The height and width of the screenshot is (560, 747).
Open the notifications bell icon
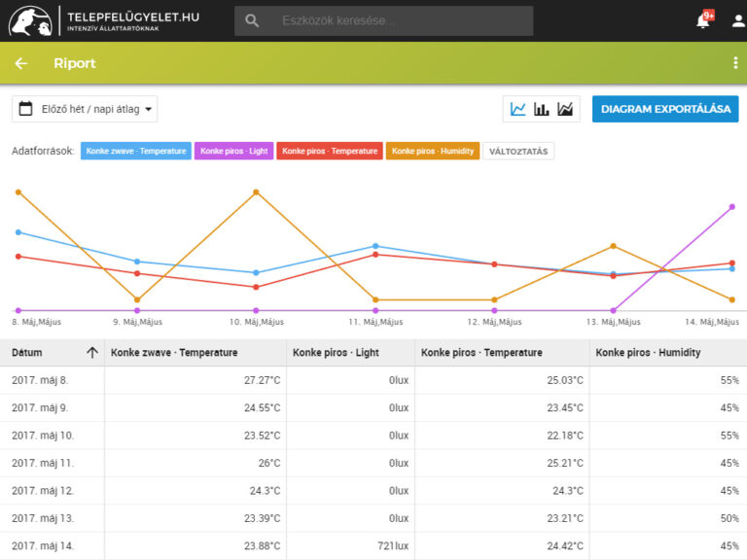[703, 20]
